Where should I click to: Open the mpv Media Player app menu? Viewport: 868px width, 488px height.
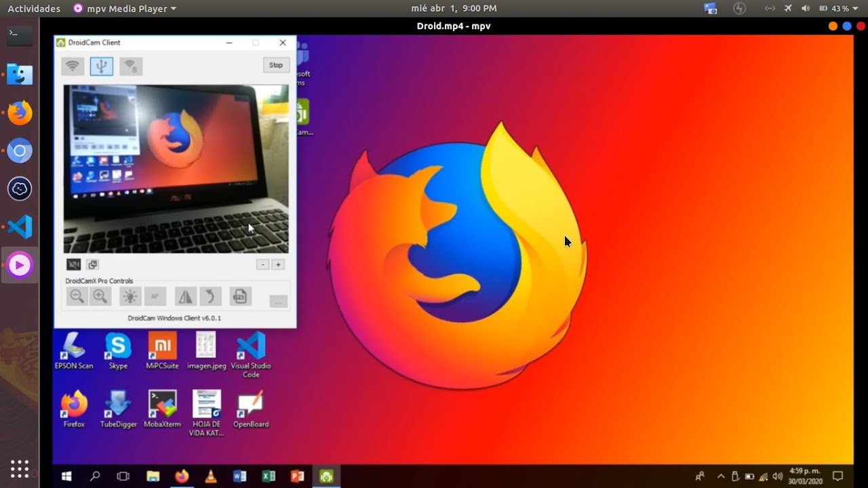click(125, 9)
